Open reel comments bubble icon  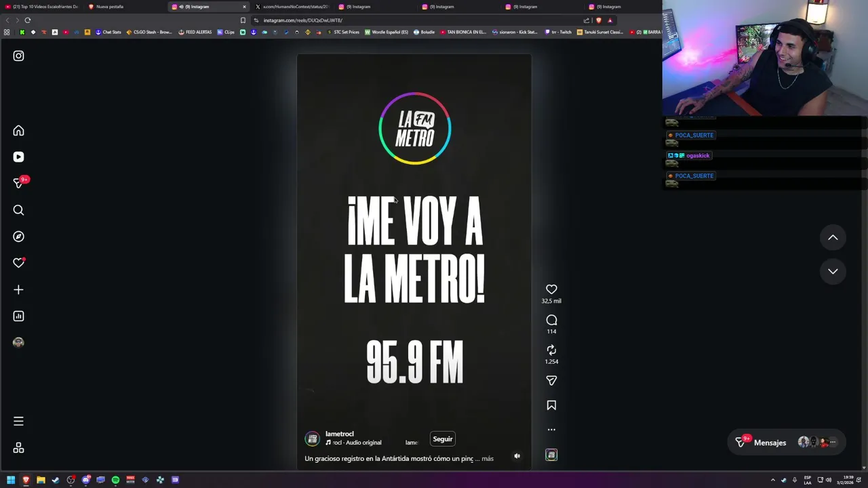[x=551, y=320]
